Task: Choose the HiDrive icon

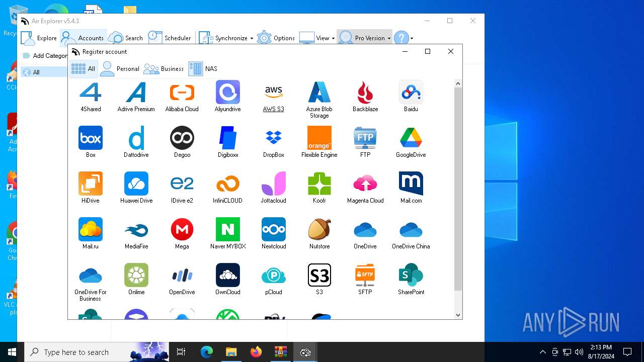Action: coord(91,184)
